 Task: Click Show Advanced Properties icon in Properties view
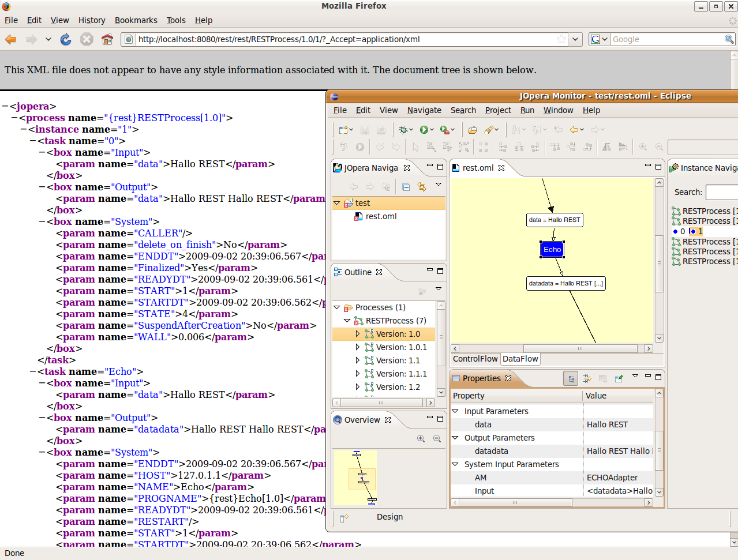pyautogui.click(x=587, y=378)
